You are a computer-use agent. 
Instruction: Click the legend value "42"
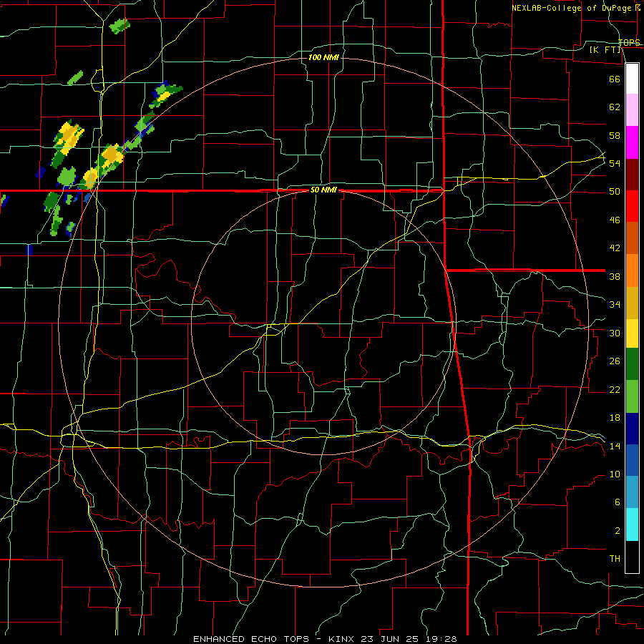pos(615,248)
